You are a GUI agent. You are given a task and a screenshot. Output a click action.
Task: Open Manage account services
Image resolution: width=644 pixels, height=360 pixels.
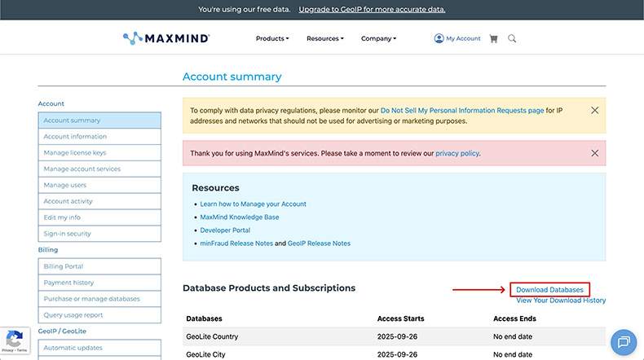coord(99,169)
